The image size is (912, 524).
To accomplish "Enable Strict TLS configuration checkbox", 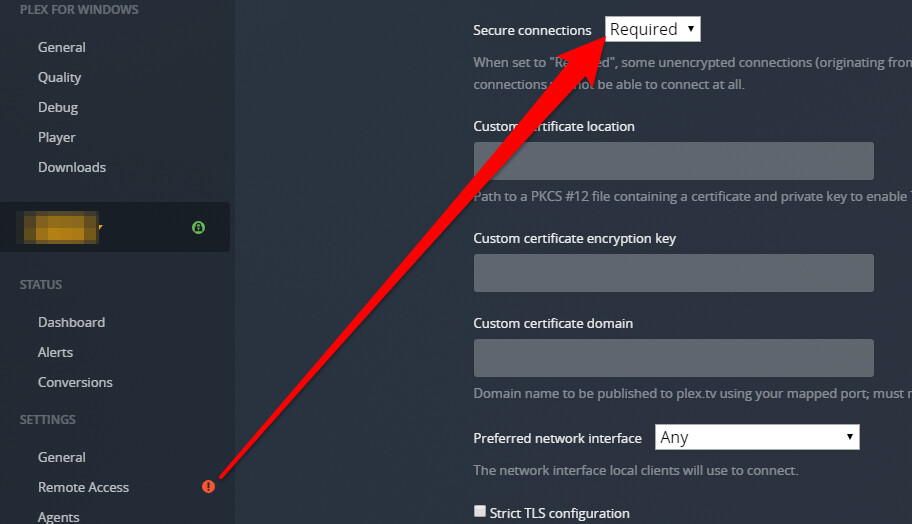I will coord(480,511).
